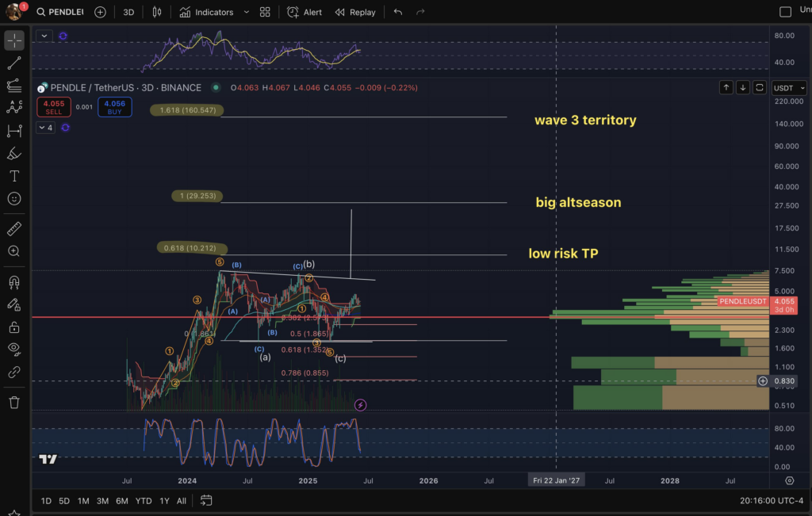This screenshot has height=516, width=812.
Task: Start bar Replay mode
Action: point(355,12)
